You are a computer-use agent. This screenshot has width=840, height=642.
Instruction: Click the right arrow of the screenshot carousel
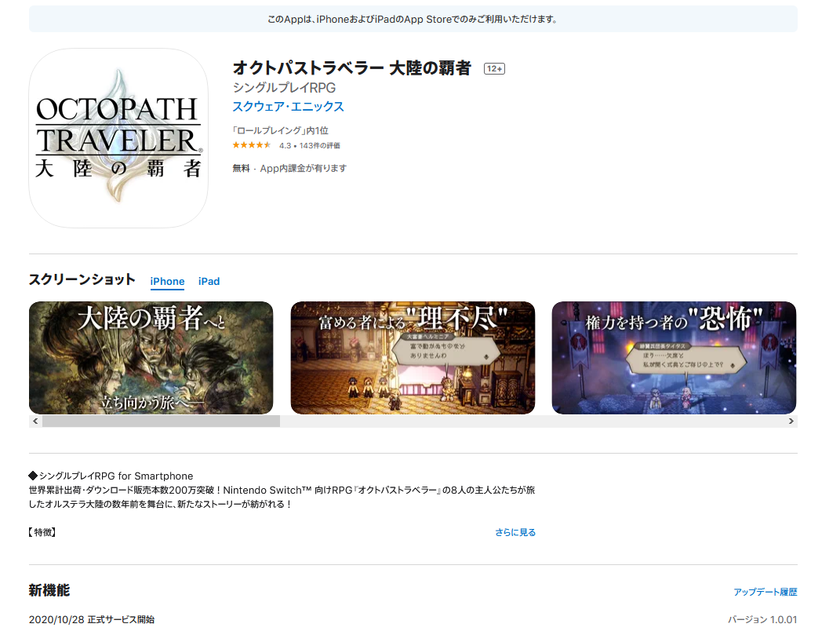pos(792,421)
